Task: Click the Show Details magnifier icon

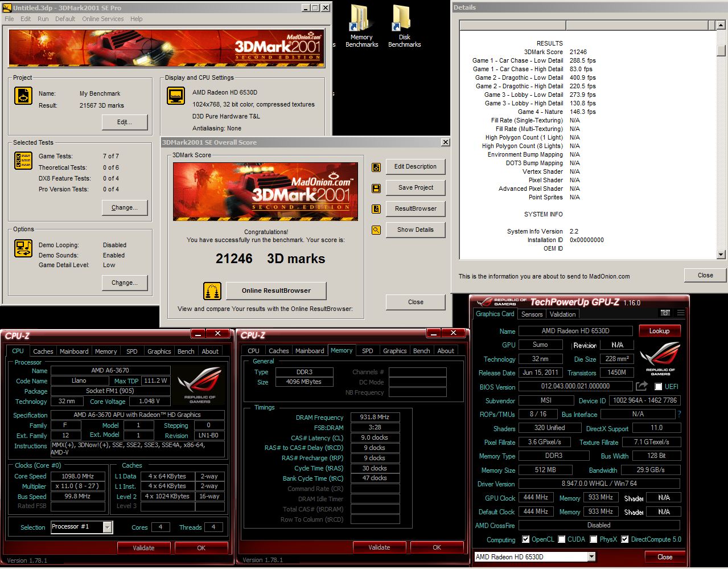Action: click(x=376, y=230)
